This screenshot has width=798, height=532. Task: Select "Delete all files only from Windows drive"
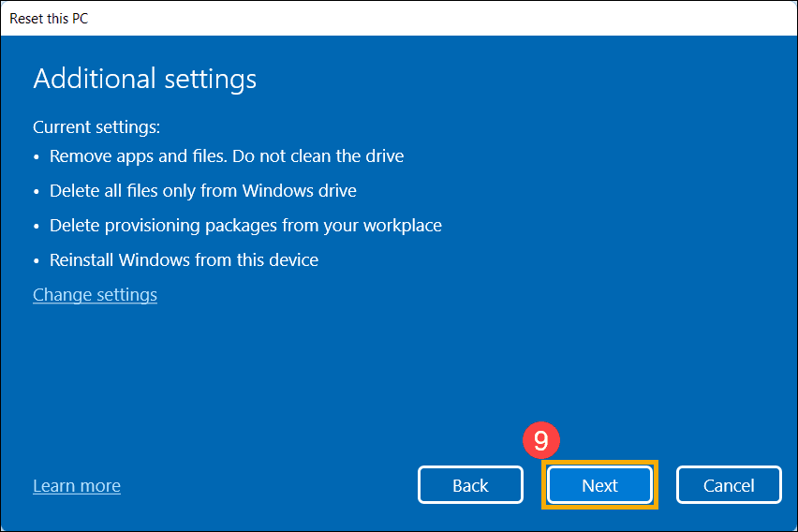pos(203,190)
